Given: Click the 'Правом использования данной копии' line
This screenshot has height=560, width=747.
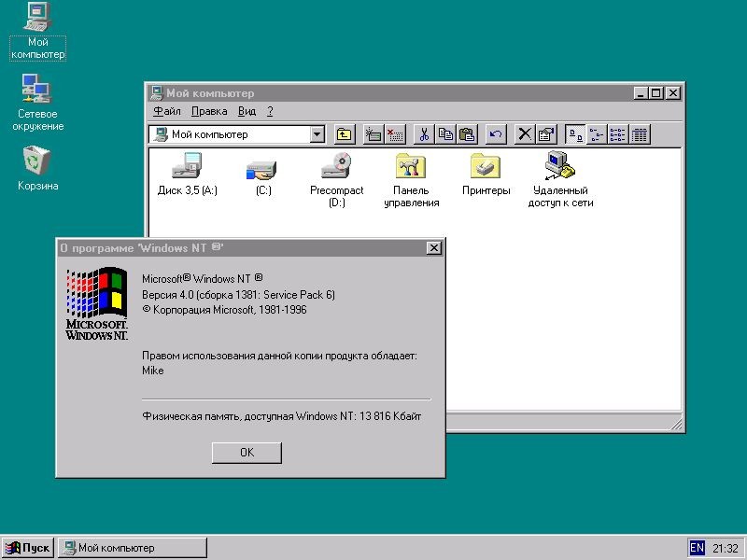Looking at the screenshot, I should pos(279,356).
